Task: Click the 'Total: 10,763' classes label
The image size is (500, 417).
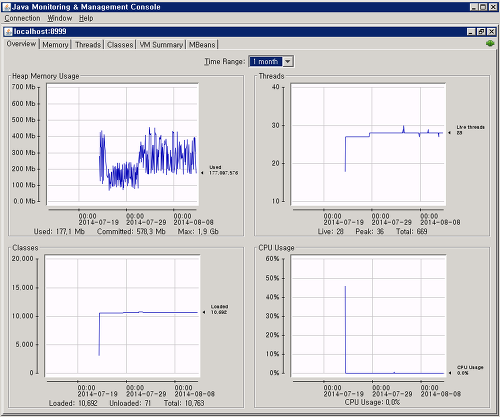Action: 184,403
